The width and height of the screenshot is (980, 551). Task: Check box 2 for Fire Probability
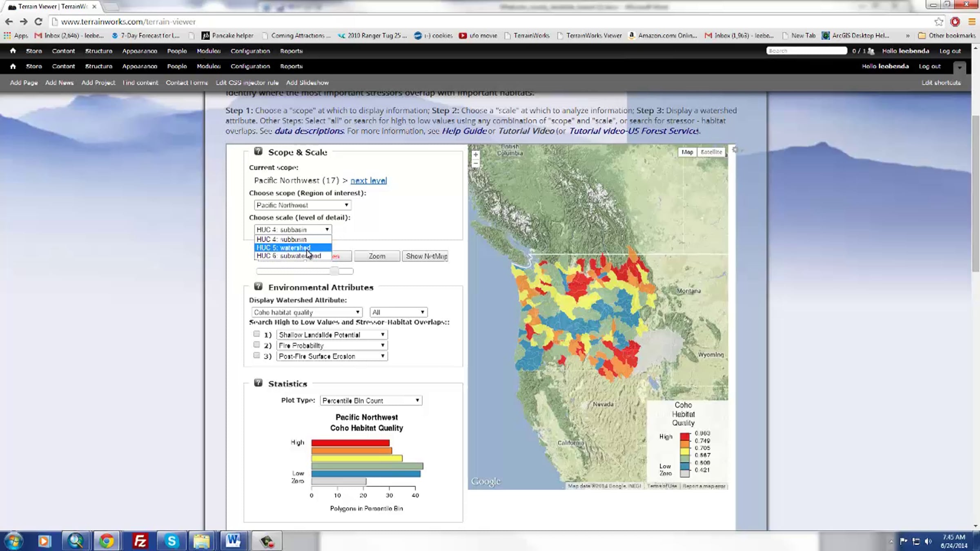pos(256,344)
